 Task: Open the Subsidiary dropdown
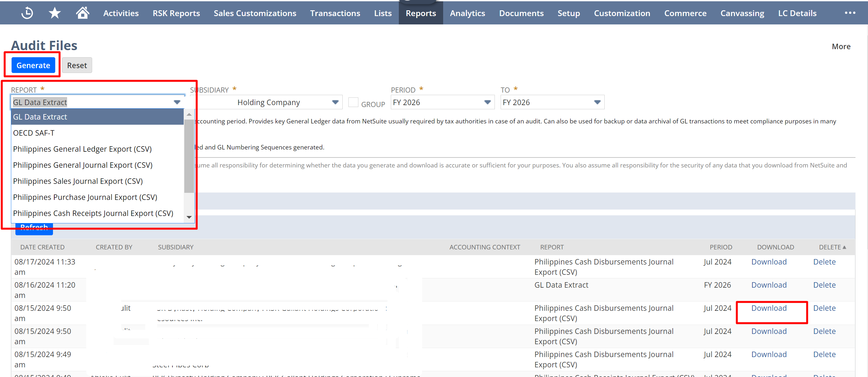pyautogui.click(x=335, y=102)
